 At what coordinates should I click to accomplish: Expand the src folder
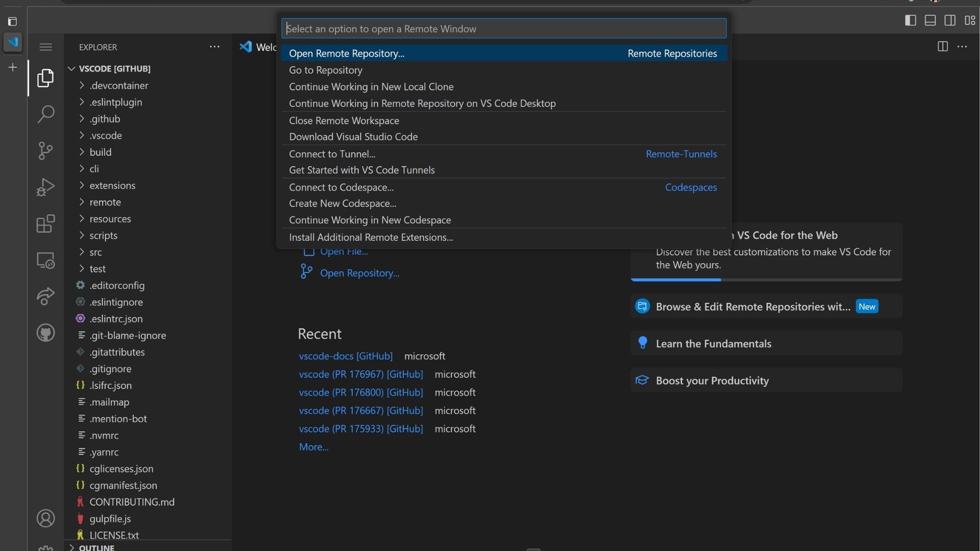pos(82,252)
